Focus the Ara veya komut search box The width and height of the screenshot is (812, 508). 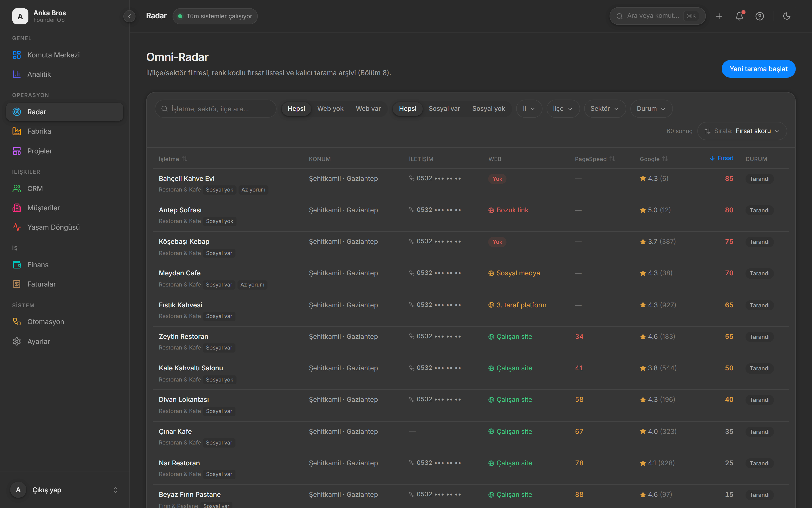[657, 16]
